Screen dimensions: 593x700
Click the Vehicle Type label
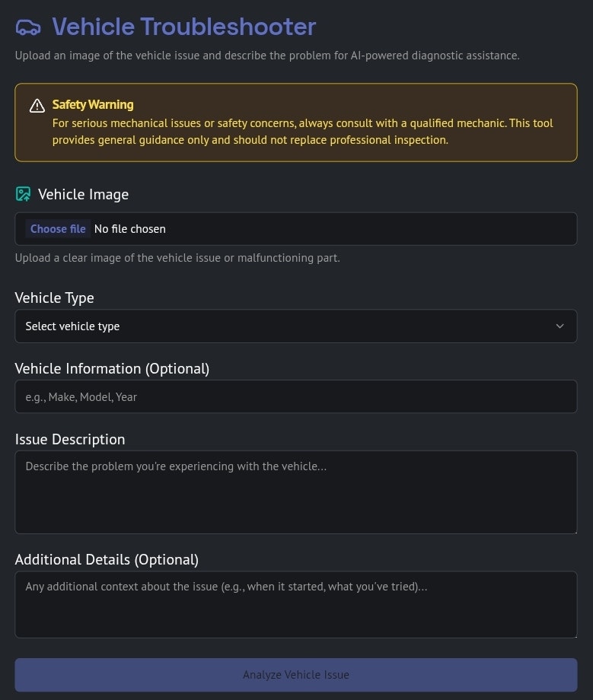click(55, 298)
